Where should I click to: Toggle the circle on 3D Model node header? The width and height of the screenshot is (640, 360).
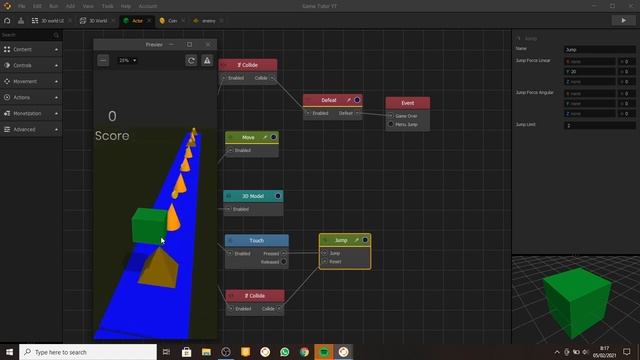pos(278,196)
